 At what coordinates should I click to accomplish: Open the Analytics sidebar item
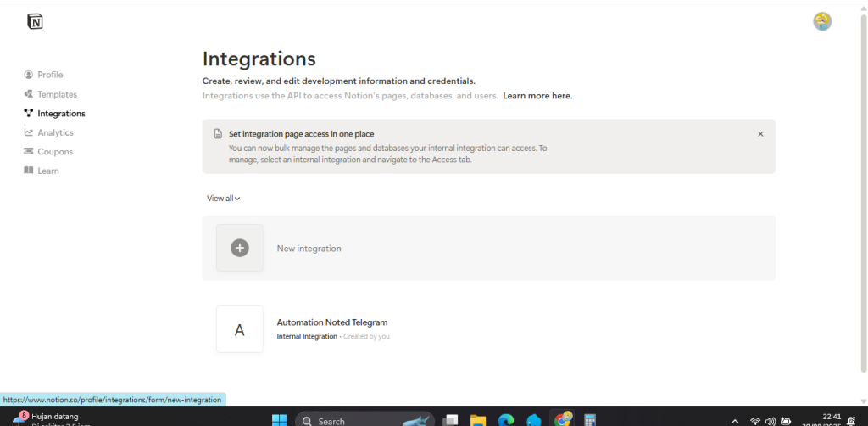[x=55, y=132]
